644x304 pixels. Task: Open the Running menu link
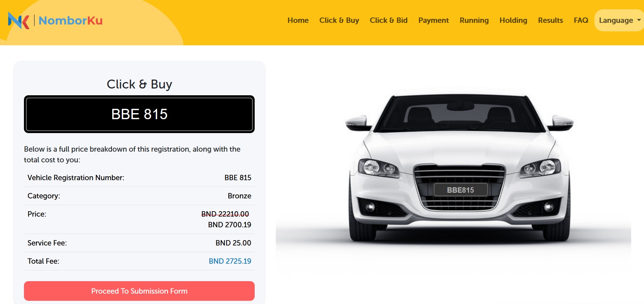tap(474, 20)
